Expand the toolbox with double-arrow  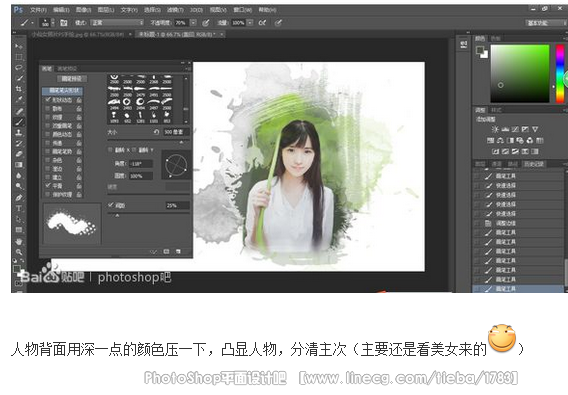[14, 33]
